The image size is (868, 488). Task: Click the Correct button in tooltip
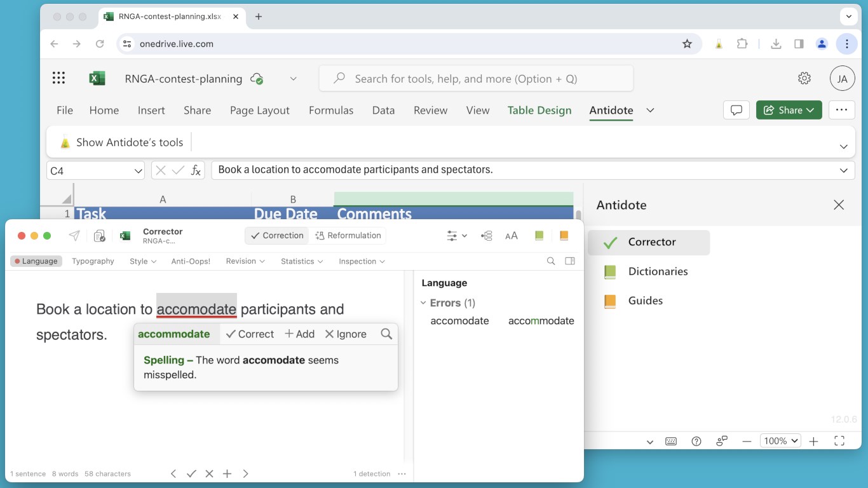pos(250,334)
